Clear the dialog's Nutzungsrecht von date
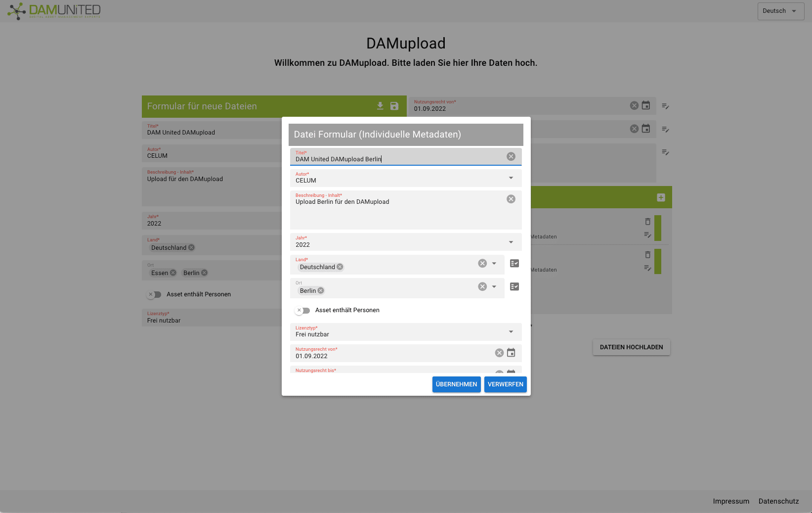This screenshot has height=513, width=812. (499, 353)
